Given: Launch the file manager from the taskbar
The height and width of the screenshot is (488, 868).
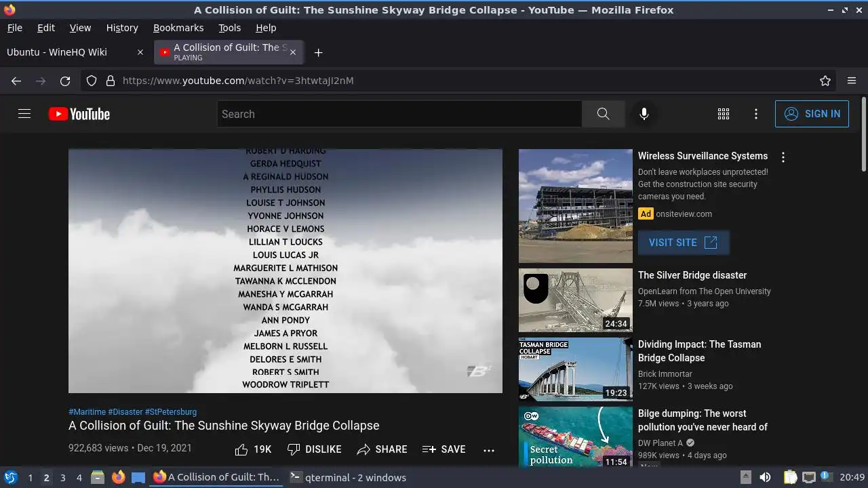Looking at the screenshot, I should (x=98, y=477).
